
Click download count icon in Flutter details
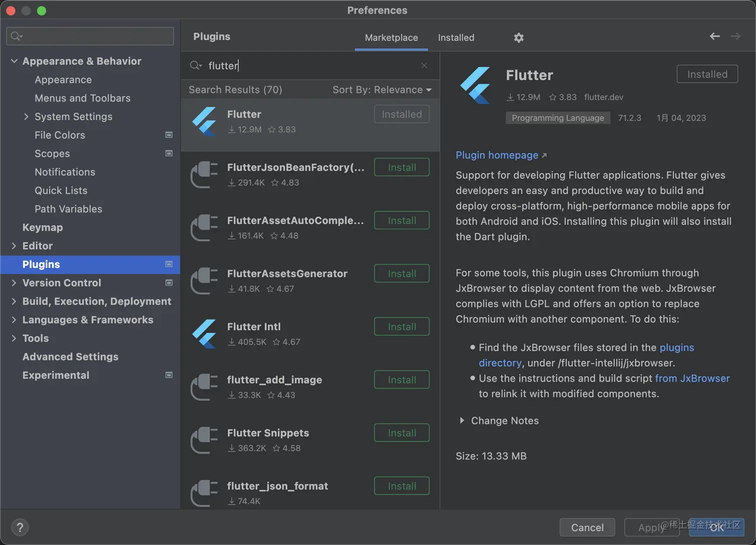510,97
